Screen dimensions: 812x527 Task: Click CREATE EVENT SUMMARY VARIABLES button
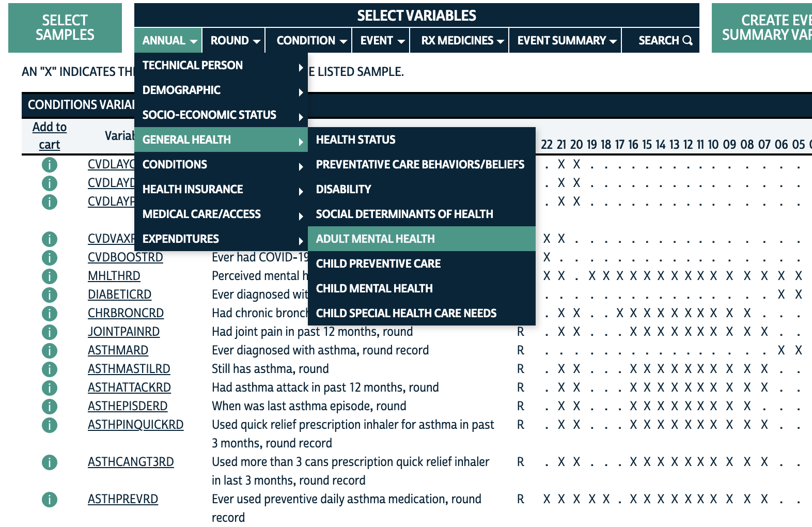[762, 28]
